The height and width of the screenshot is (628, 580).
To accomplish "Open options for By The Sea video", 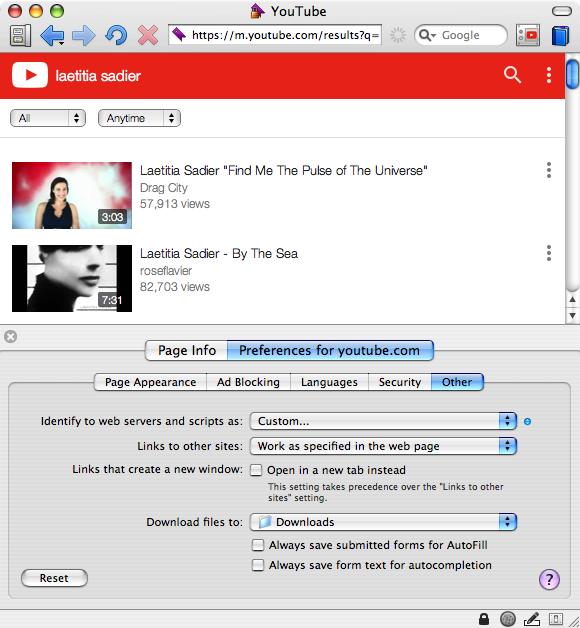I will tap(549, 253).
